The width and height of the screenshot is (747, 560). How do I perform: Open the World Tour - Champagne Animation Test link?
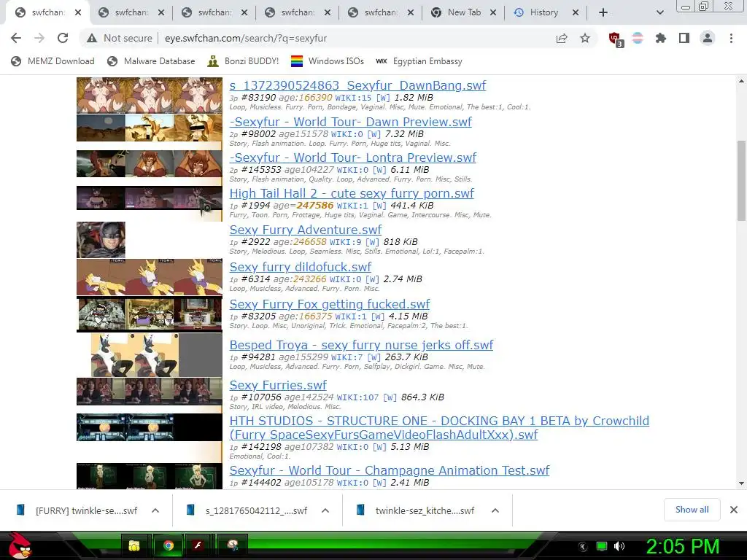pos(390,470)
